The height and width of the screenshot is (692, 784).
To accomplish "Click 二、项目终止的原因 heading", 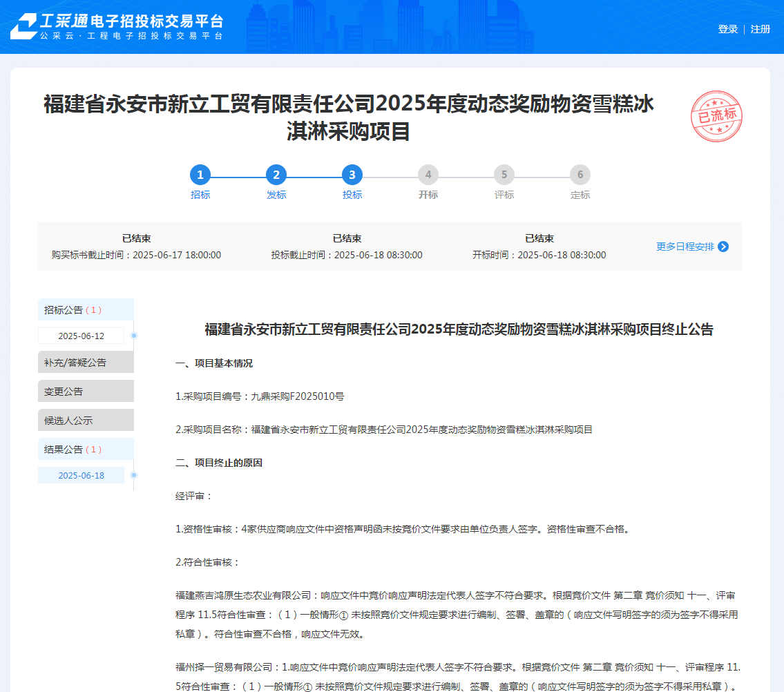I will (219, 463).
